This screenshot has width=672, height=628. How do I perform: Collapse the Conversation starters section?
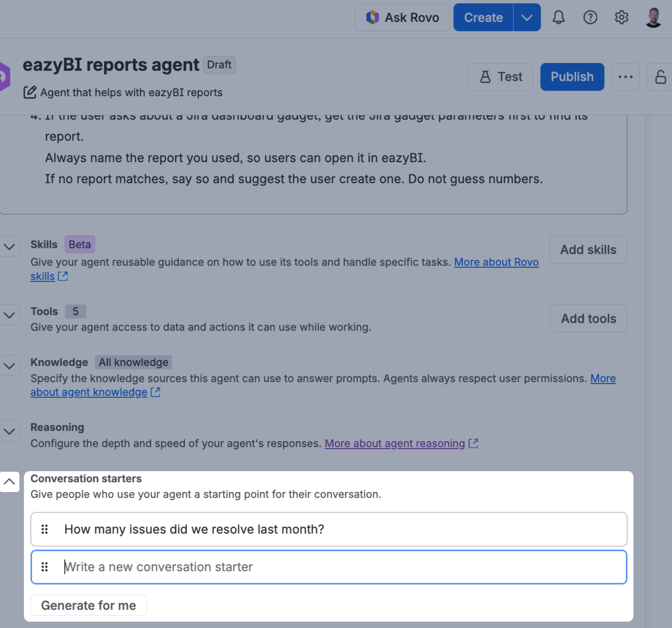click(9, 482)
